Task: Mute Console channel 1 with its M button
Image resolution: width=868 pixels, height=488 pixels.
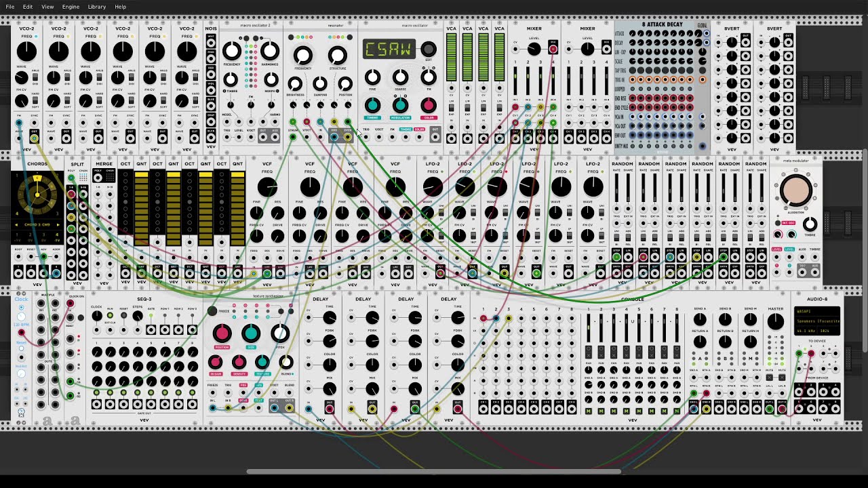Action: [588, 411]
